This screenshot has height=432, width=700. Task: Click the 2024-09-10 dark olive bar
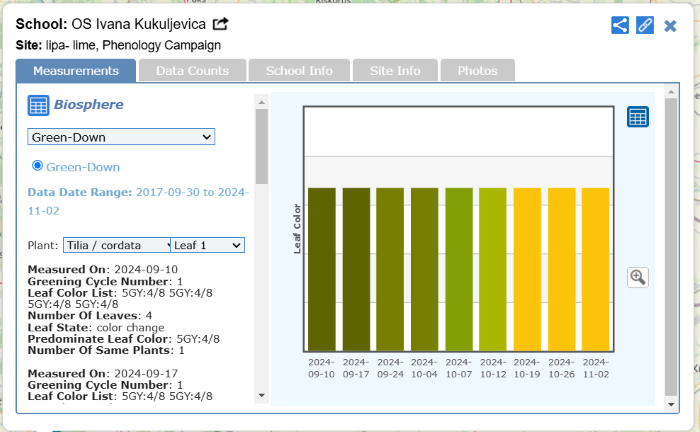point(322,268)
